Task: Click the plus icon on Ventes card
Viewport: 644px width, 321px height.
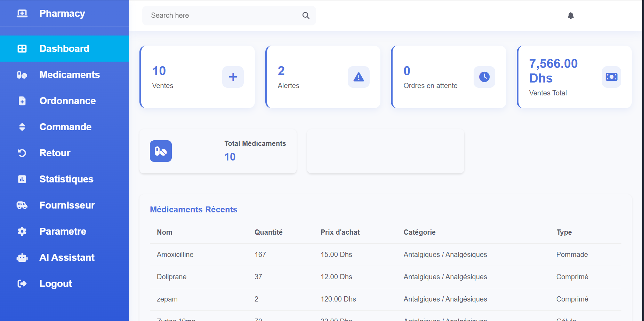Action: click(x=233, y=77)
